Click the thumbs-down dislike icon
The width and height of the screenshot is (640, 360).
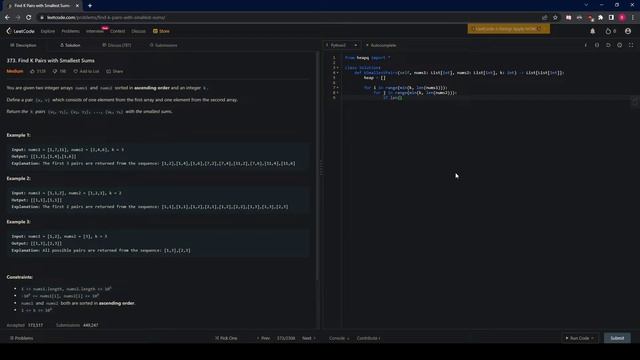pos(55,71)
